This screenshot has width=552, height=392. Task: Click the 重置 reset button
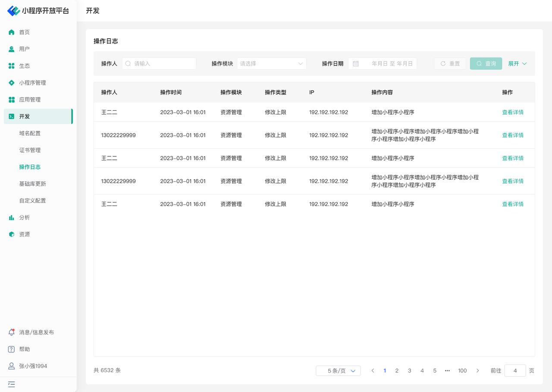click(x=450, y=64)
